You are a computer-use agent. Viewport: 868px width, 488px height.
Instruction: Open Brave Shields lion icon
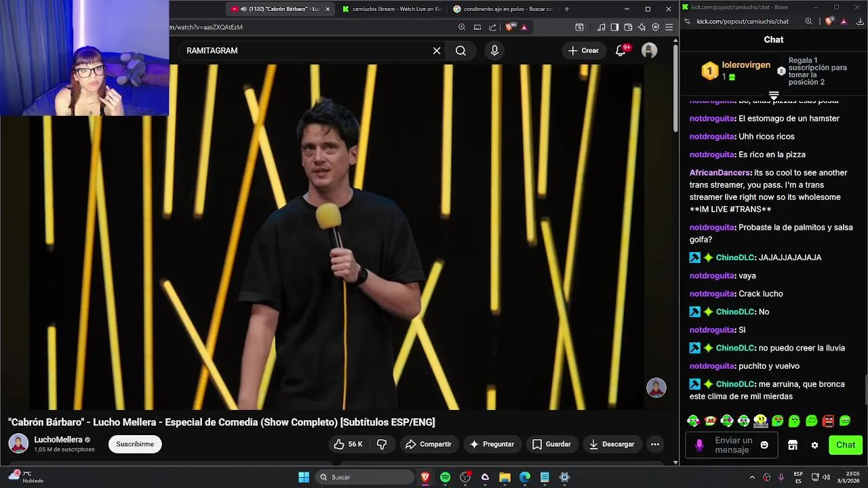point(510,27)
